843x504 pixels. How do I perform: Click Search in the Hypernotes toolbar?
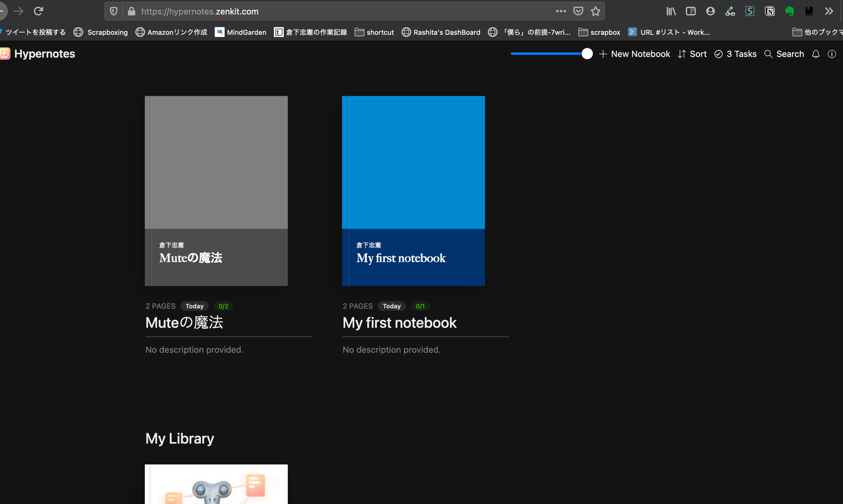tap(784, 54)
